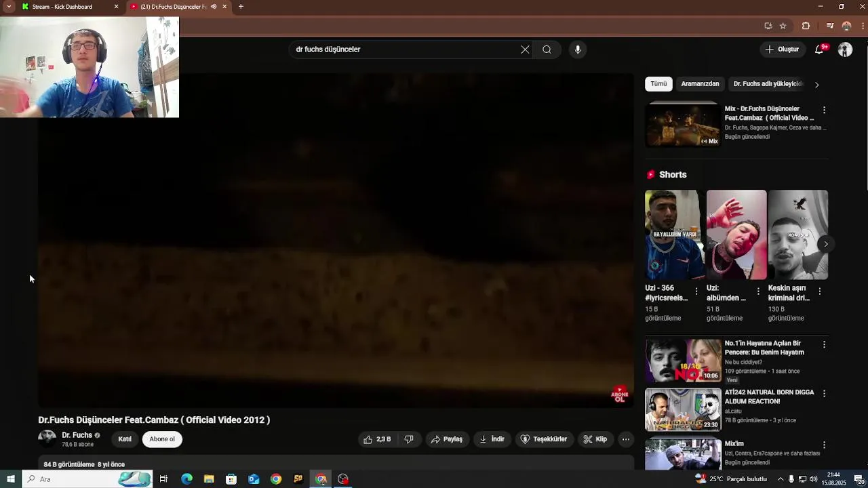The height and width of the screenshot is (488, 868).
Task: Select Dr. Fuchs adlı yükleyici chip
Action: (768, 84)
